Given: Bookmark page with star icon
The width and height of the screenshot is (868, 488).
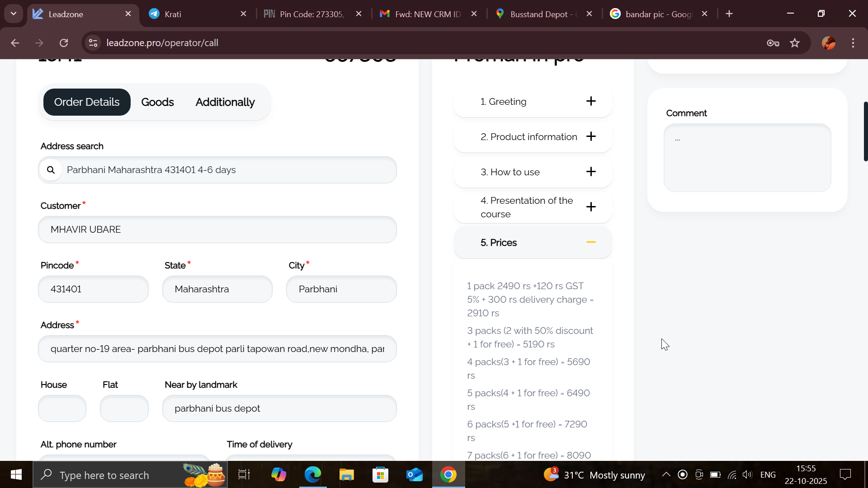Looking at the screenshot, I should [x=795, y=43].
